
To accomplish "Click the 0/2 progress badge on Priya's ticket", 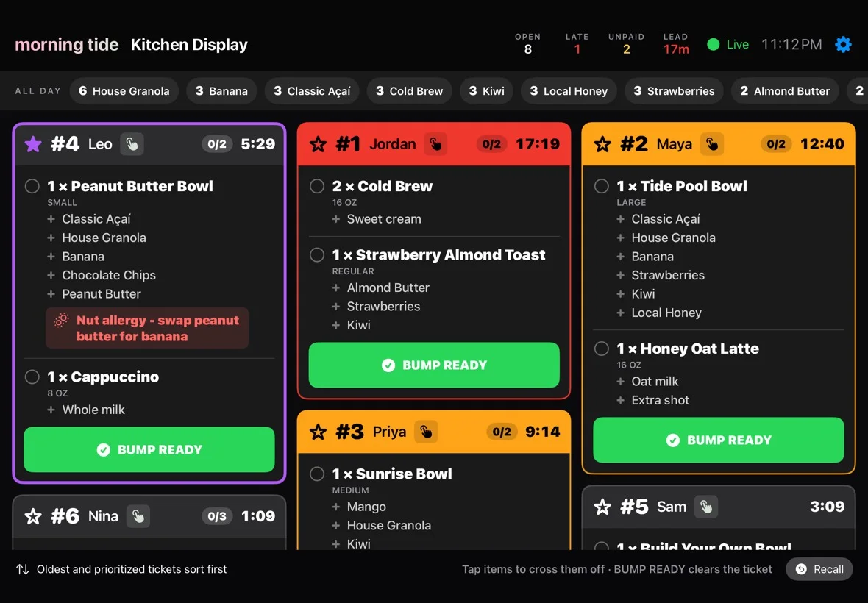I will coord(502,432).
